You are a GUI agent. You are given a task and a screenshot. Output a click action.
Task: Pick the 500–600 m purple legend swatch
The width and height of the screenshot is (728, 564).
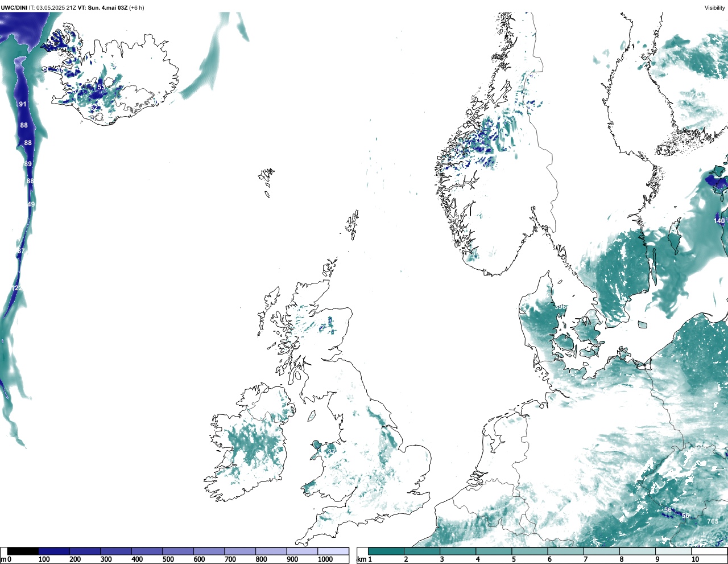[178, 551]
